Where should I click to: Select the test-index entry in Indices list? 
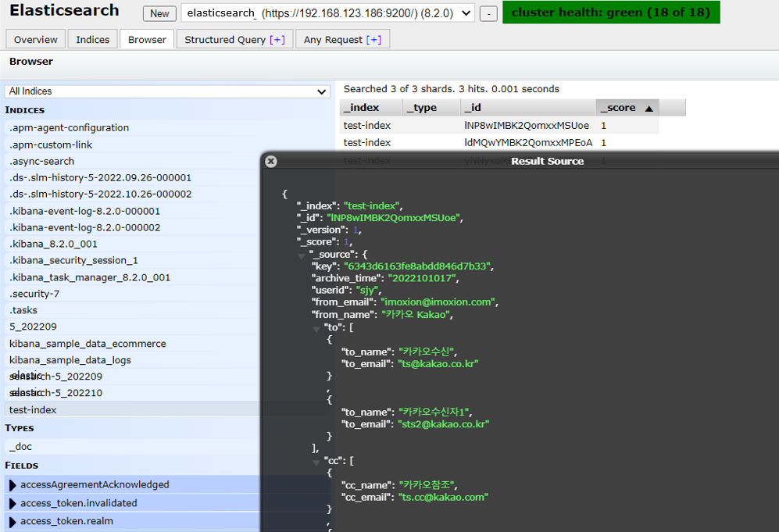pyautogui.click(x=132, y=410)
